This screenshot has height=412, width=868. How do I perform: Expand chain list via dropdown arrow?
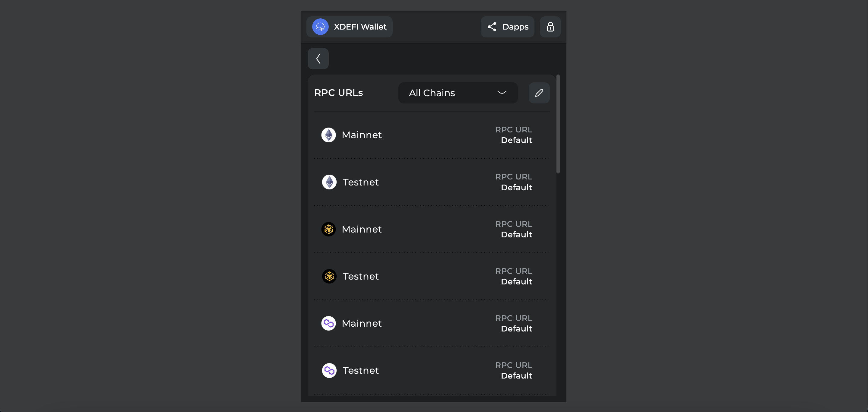tap(501, 93)
